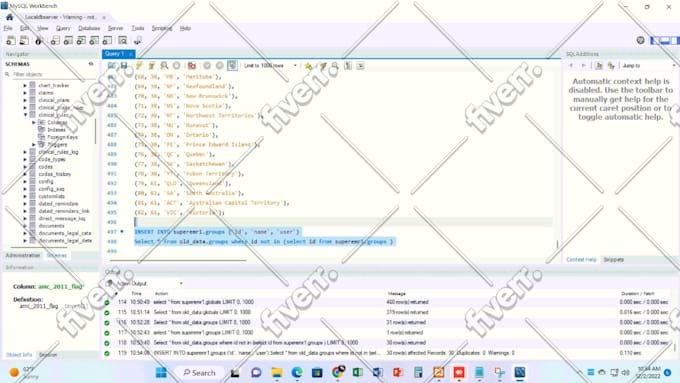680x383 pixels.
Task: Click the create new schema icon
Action: pos(55,41)
